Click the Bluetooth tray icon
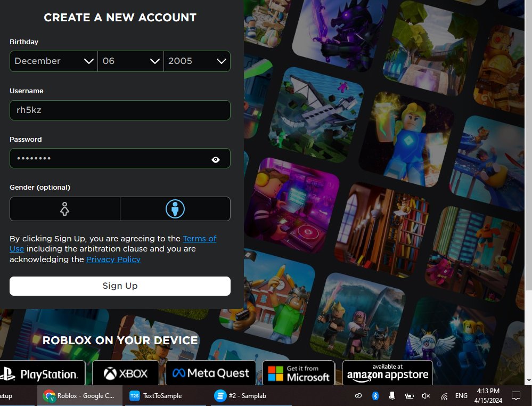Viewport: 532px width, 406px height. pyautogui.click(x=375, y=396)
